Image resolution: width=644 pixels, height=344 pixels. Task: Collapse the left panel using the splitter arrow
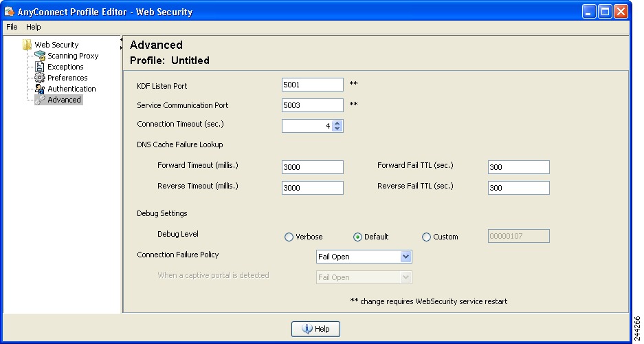pos(121,39)
